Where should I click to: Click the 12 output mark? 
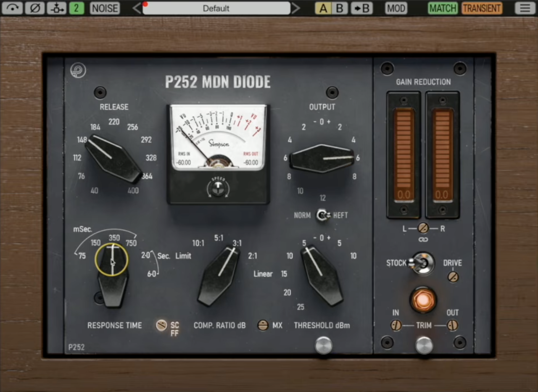pyautogui.click(x=322, y=198)
